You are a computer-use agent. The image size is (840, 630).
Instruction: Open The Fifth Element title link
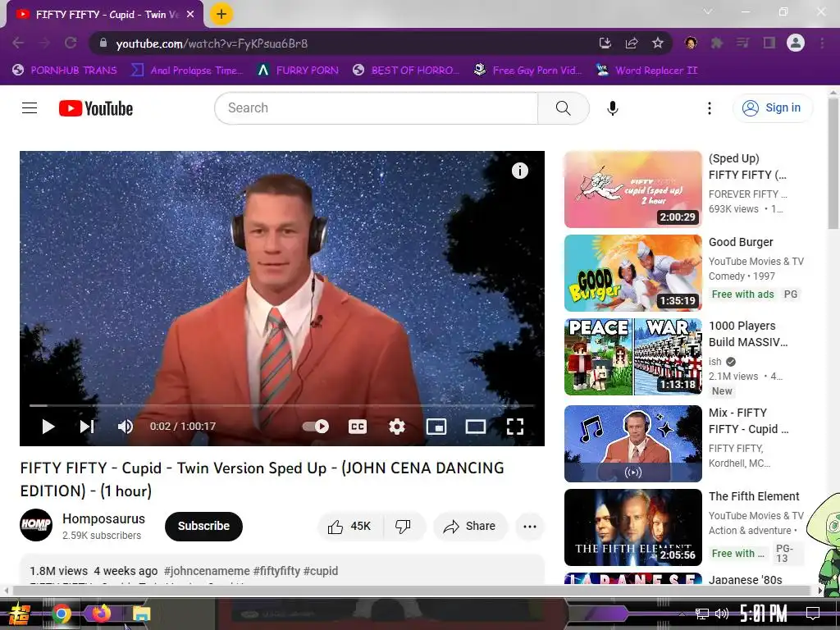click(754, 496)
